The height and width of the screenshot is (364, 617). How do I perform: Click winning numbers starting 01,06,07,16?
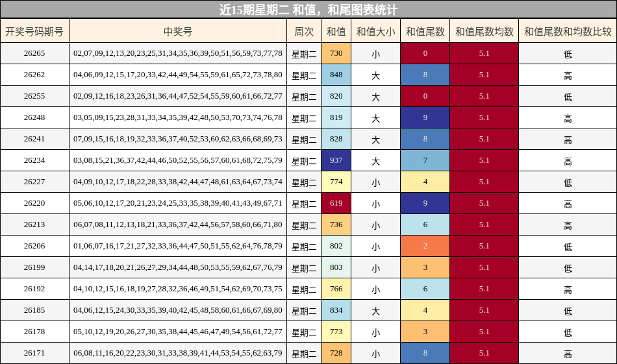coord(178,246)
